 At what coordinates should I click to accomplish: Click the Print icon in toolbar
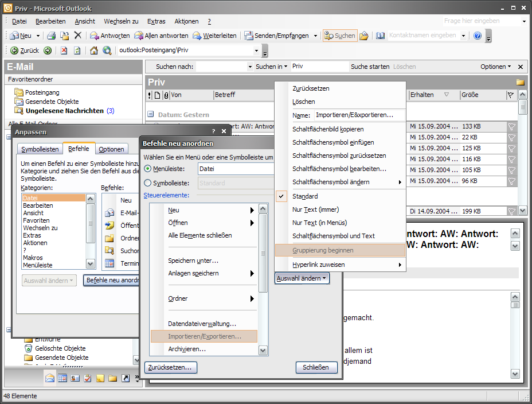click(x=51, y=36)
